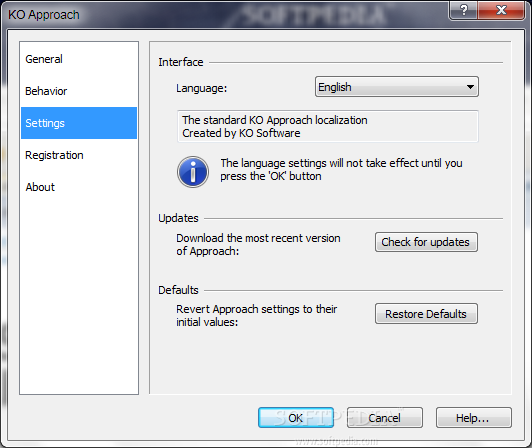Click the language settings notice text
Image resolution: width=532 pixels, height=448 pixels.
click(341, 170)
